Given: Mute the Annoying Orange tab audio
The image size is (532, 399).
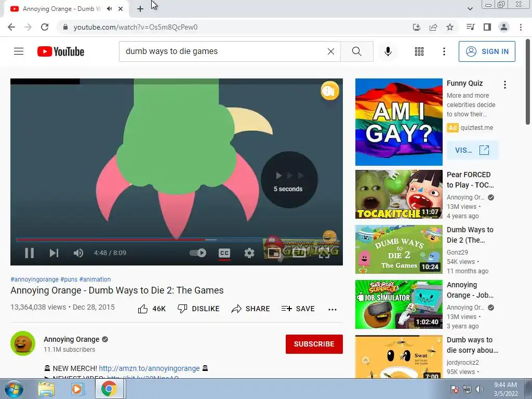Looking at the screenshot, I should pos(109,9).
